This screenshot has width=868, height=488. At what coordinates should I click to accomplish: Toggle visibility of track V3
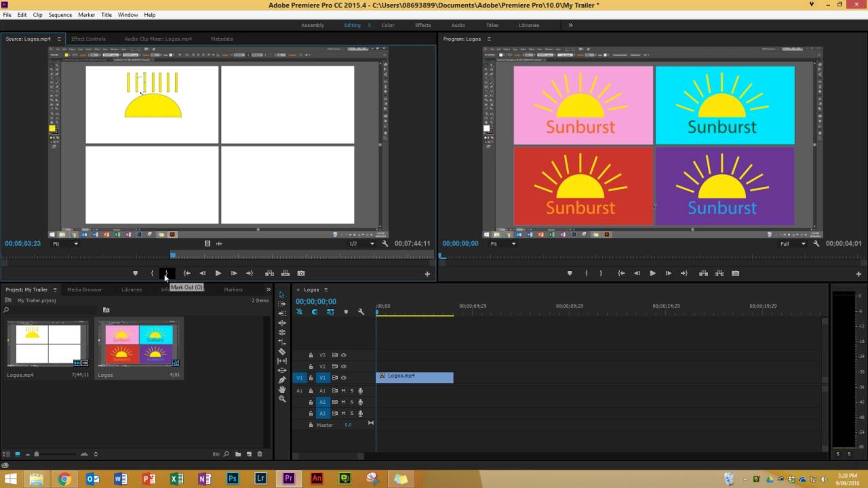tap(344, 355)
